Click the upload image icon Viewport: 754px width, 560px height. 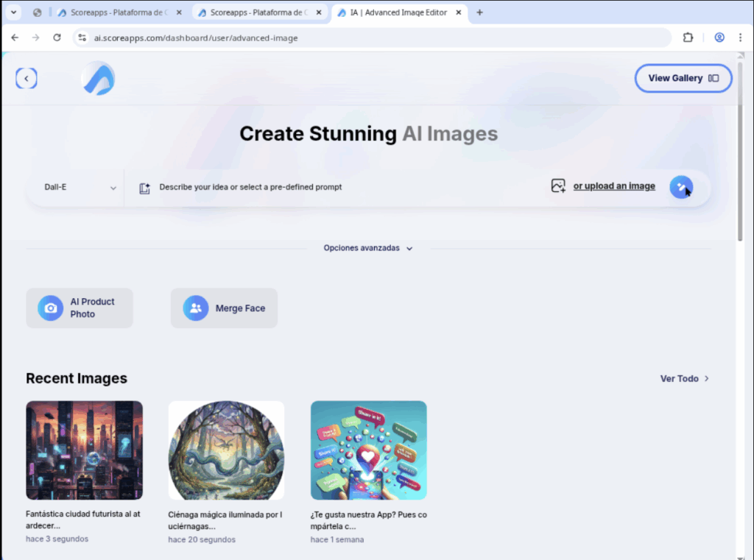coord(558,186)
